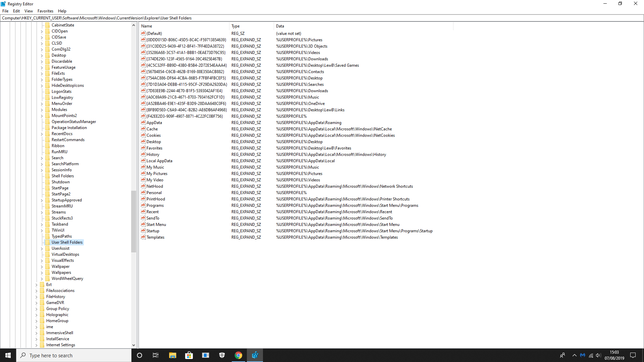Select the Start Menu value name
644x362 pixels.
156,225
